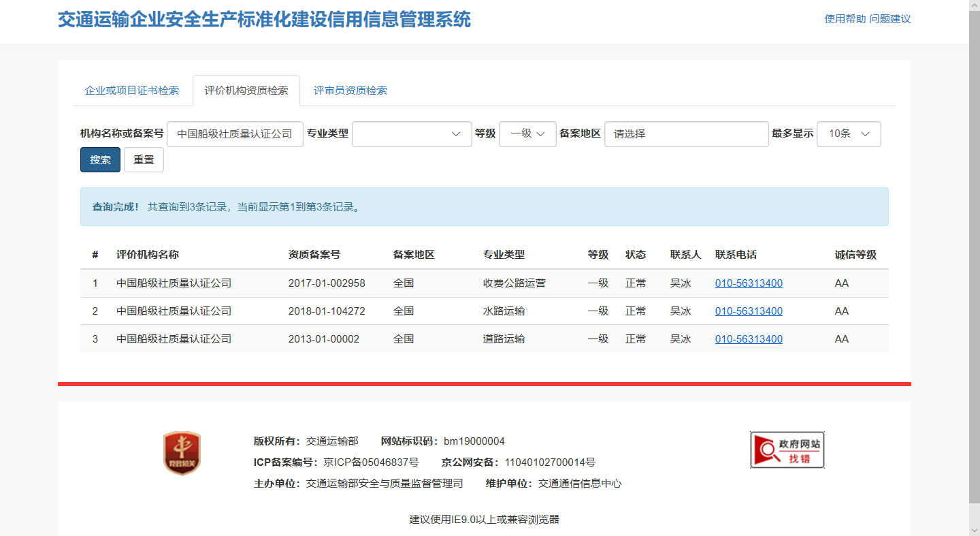Open the 专业类型 dropdown

pyautogui.click(x=412, y=134)
